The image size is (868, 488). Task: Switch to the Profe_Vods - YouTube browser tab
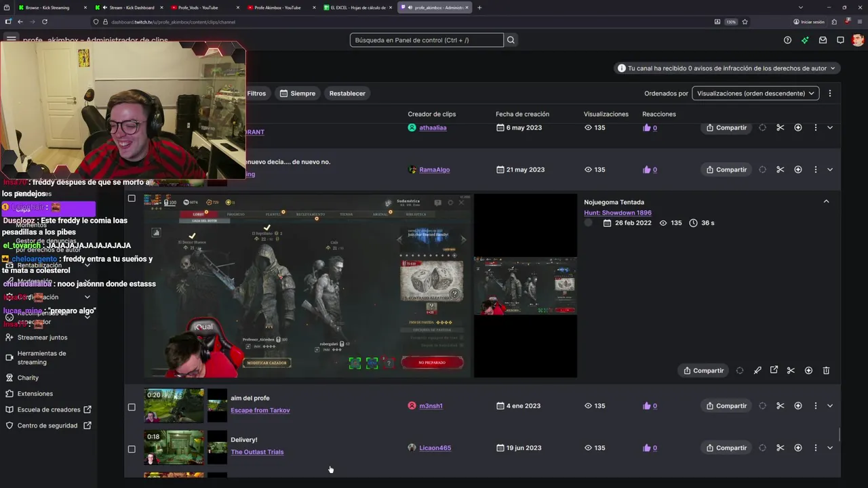tap(206, 7)
